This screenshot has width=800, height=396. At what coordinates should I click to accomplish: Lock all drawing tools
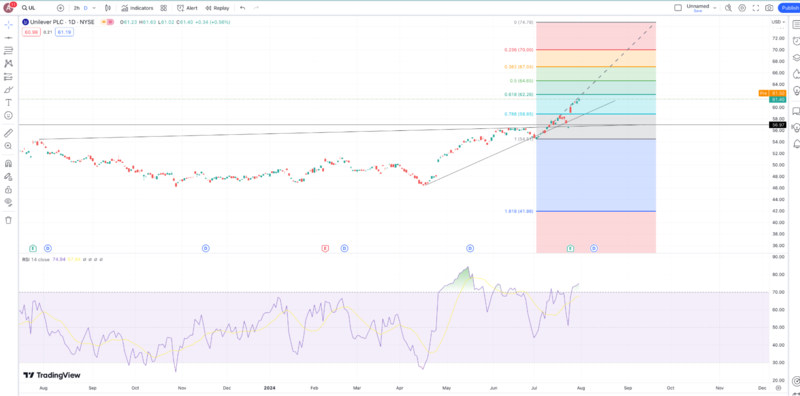coord(8,189)
